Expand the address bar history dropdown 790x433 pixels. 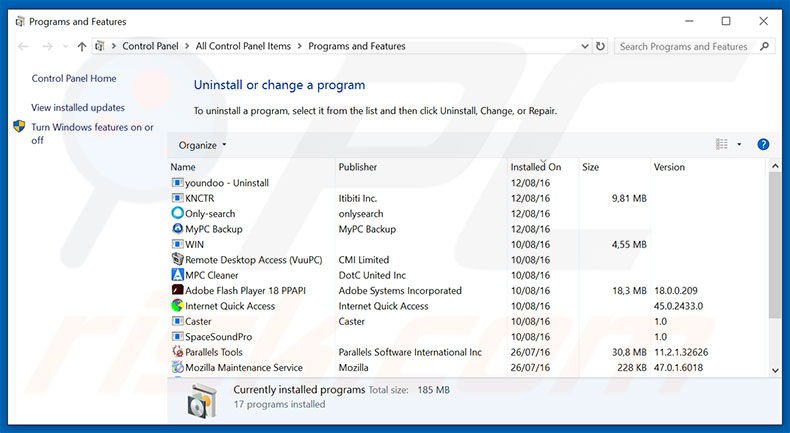pos(584,46)
